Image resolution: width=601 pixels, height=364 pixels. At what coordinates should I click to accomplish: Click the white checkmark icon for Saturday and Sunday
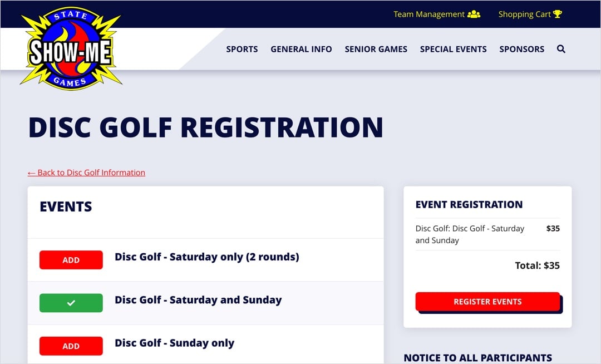tap(71, 303)
